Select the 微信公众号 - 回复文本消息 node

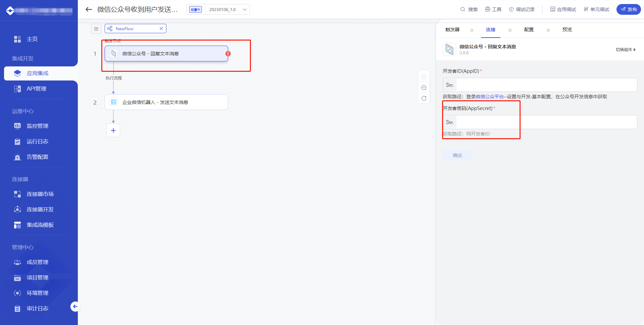(166, 54)
